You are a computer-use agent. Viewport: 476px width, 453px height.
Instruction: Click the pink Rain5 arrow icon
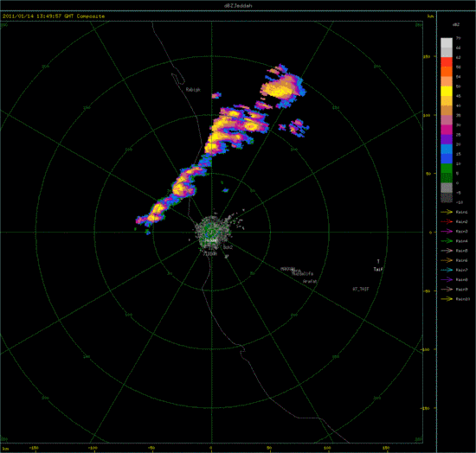click(x=447, y=251)
